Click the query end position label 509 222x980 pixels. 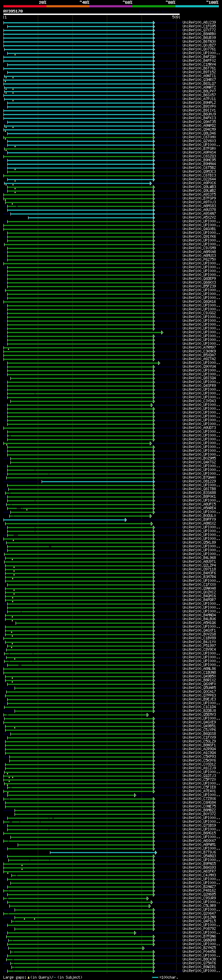point(175,17)
